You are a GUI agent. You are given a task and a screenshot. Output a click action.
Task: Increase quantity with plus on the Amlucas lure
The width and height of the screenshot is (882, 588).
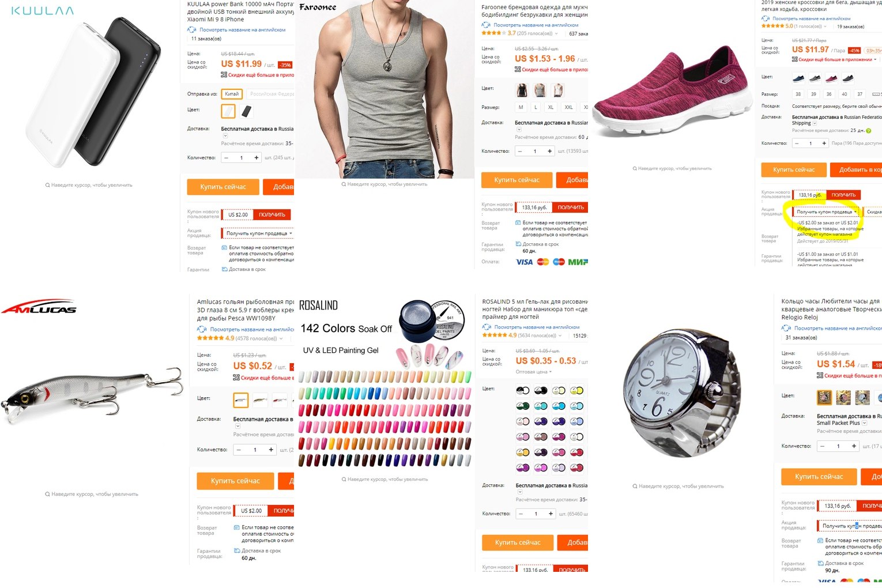pos(271,450)
